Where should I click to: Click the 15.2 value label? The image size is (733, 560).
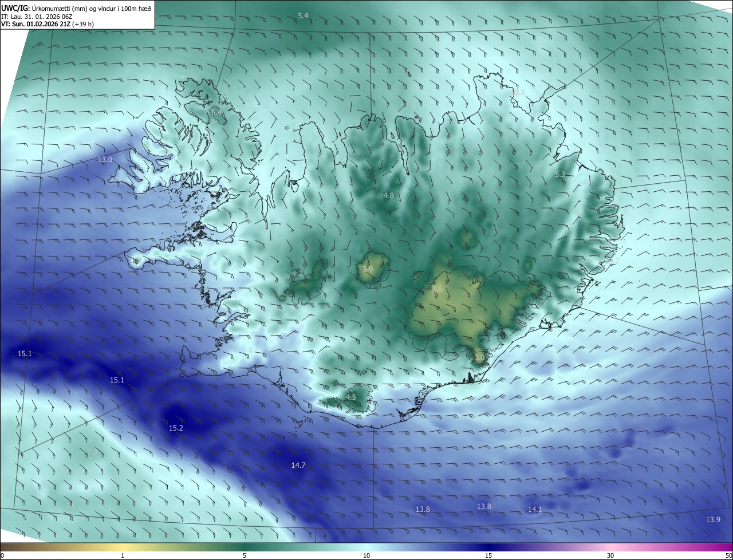[176, 428]
